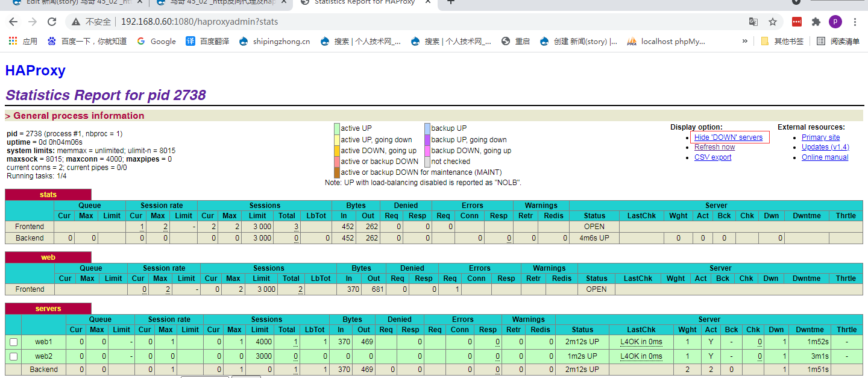This screenshot has width=868, height=378.
Task: Open the Online manual link
Action: 825,157
